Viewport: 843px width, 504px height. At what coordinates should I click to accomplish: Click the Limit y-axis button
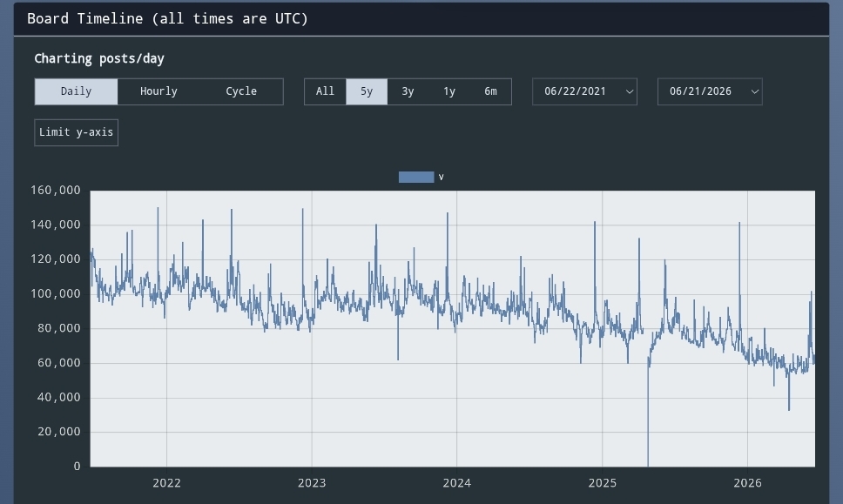[76, 132]
